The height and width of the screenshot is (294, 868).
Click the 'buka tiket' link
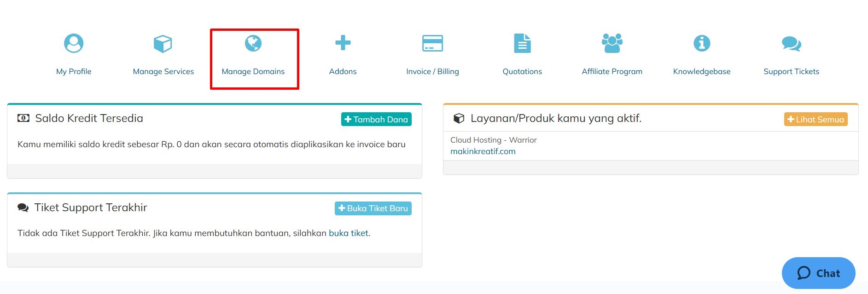pos(349,233)
